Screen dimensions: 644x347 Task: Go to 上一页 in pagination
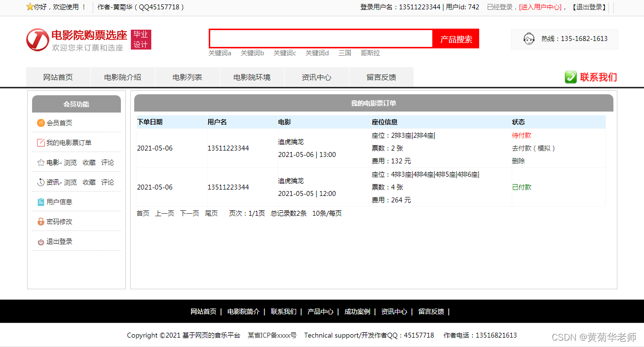[x=165, y=213]
